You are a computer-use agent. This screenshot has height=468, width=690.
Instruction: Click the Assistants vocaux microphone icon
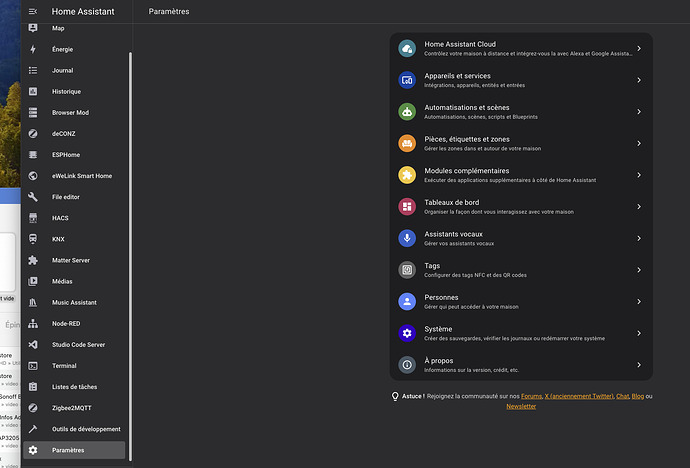[x=407, y=238]
